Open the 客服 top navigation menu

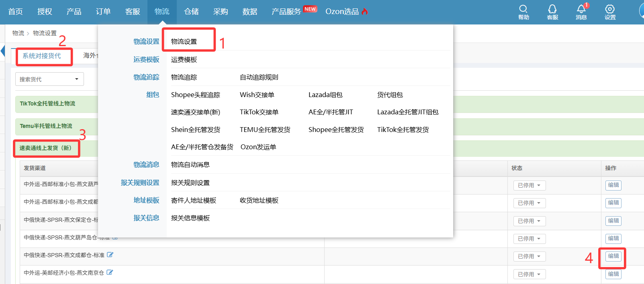pyautogui.click(x=133, y=12)
